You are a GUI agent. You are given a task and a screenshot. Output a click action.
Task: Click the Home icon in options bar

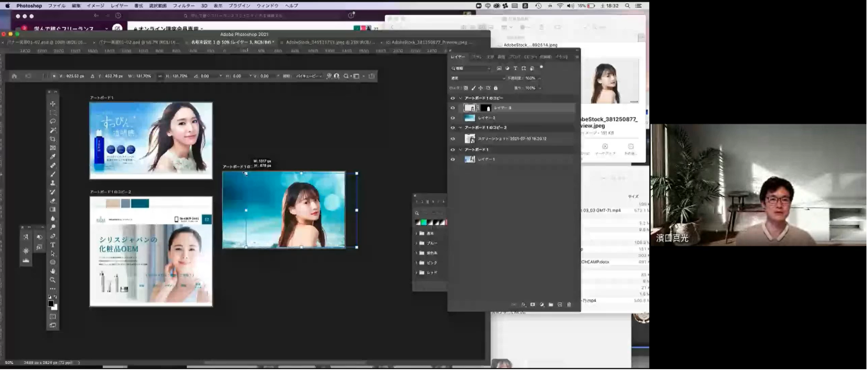(x=14, y=76)
